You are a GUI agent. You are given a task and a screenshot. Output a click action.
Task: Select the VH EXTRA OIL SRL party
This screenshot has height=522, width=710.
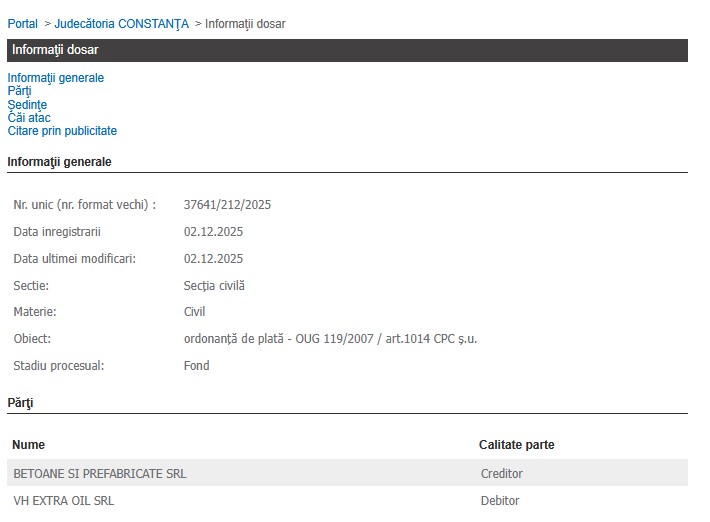point(64,500)
